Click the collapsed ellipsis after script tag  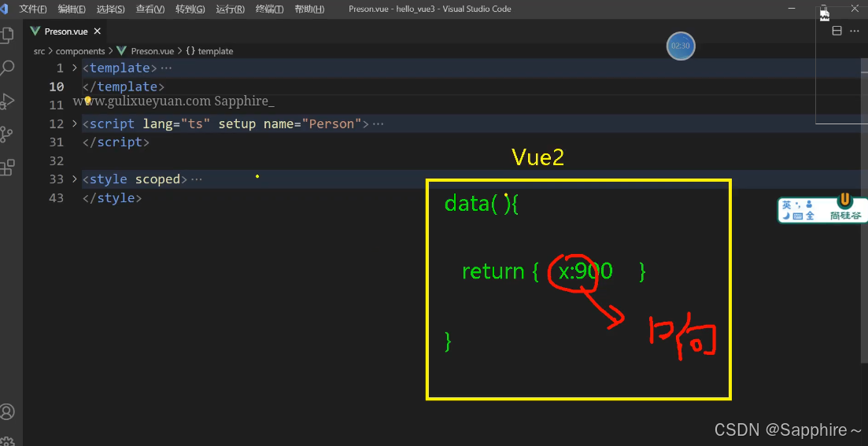coord(378,124)
